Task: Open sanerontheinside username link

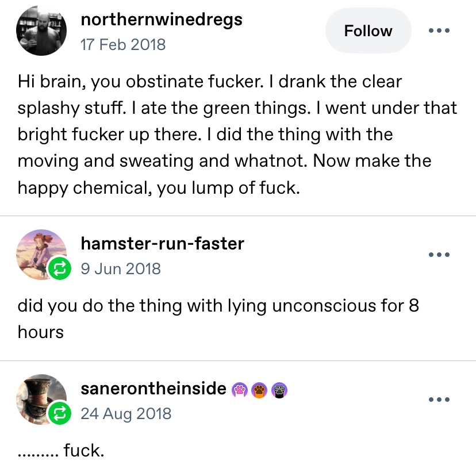Action: click(153, 389)
